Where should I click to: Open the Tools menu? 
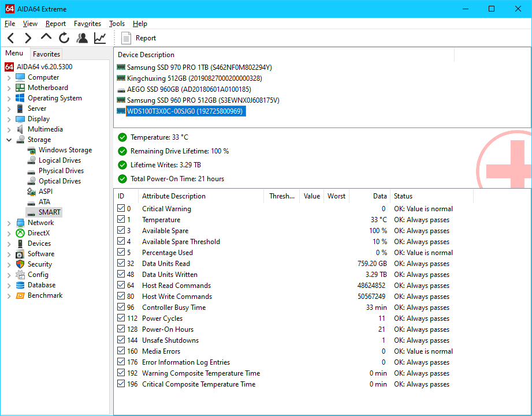tap(117, 24)
